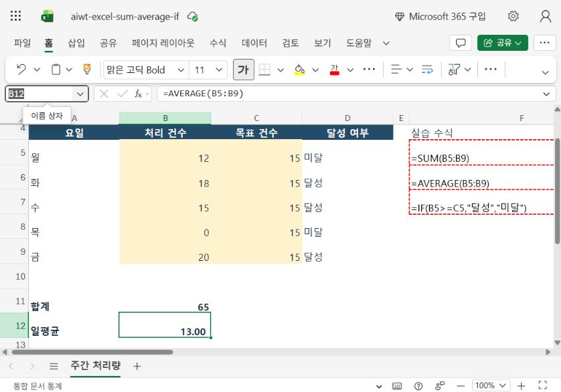Click the Sort and Filter icon

point(455,69)
